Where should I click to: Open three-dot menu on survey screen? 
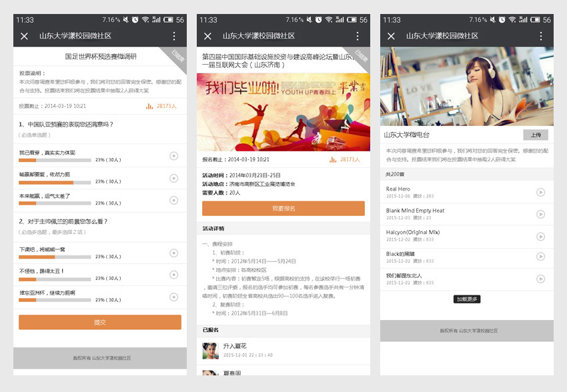point(174,36)
